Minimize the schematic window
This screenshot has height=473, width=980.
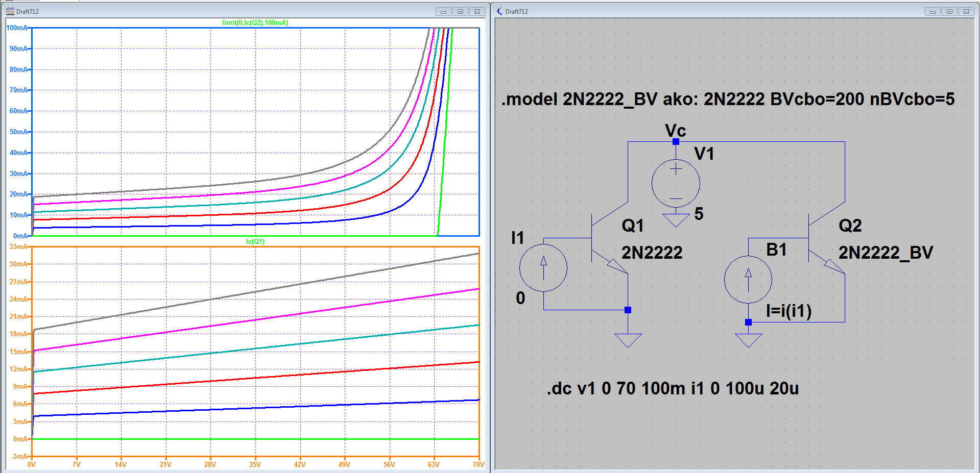(933, 11)
